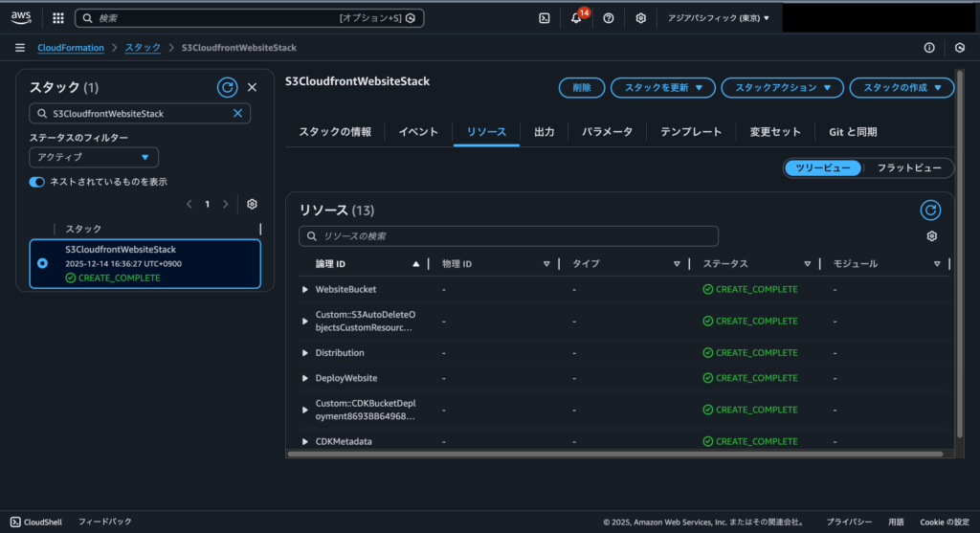
Task: Open the active status filter dropdown
Action: (94, 157)
